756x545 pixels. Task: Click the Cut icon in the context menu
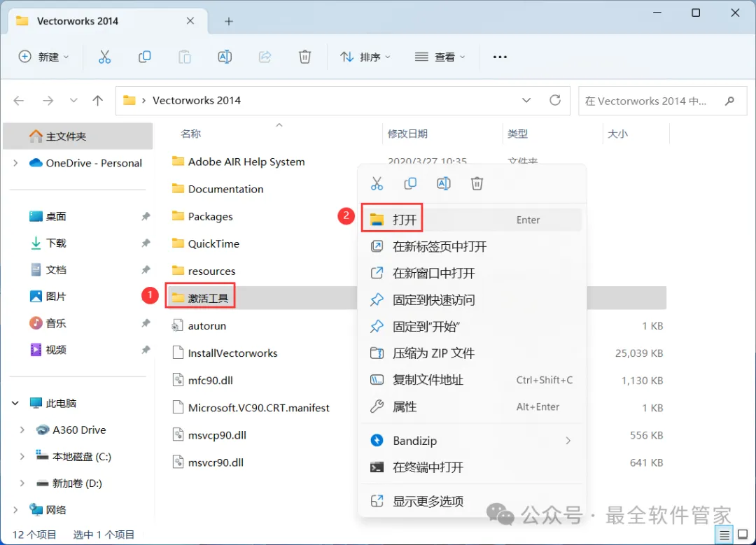tap(377, 183)
